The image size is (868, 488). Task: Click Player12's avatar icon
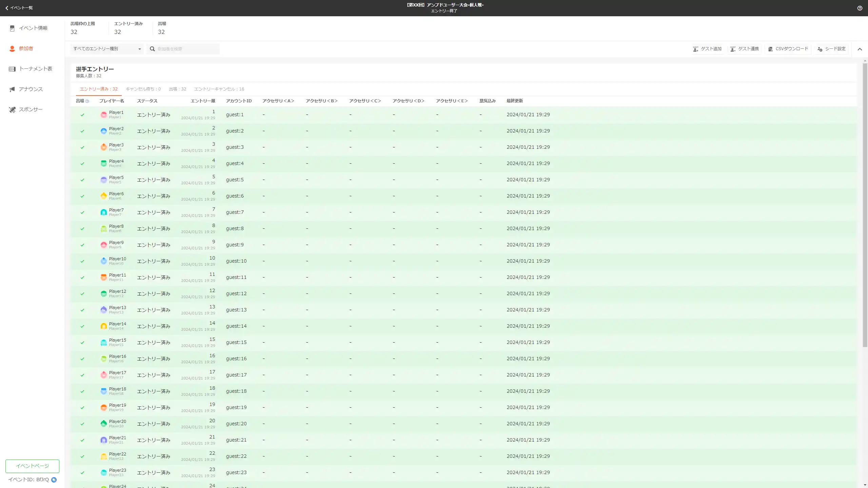pyautogui.click(x=104, y=293)
